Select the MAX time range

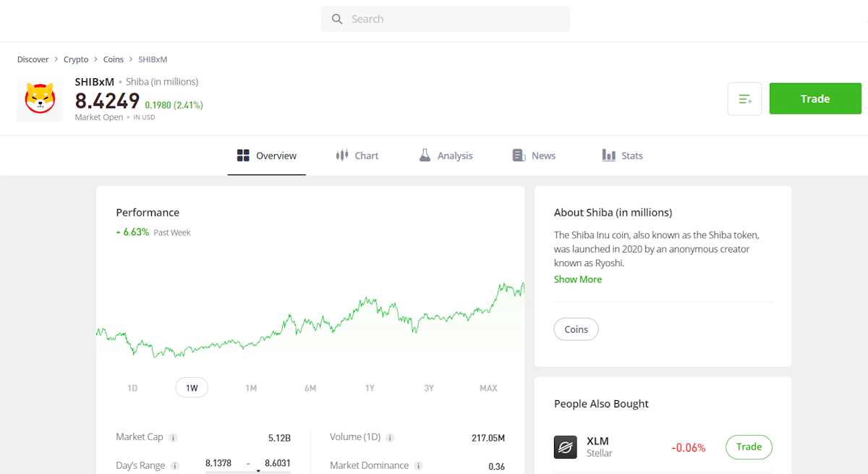click(x=488, y=387)
